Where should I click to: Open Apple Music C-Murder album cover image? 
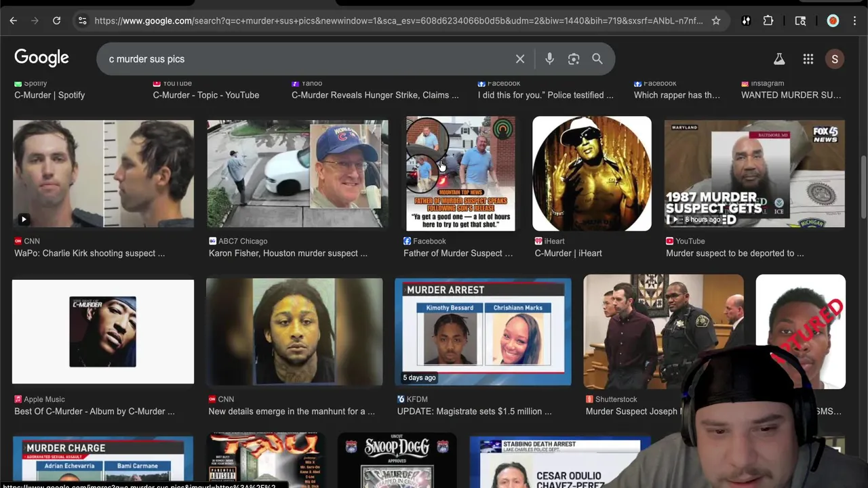(x=103, y=331)
